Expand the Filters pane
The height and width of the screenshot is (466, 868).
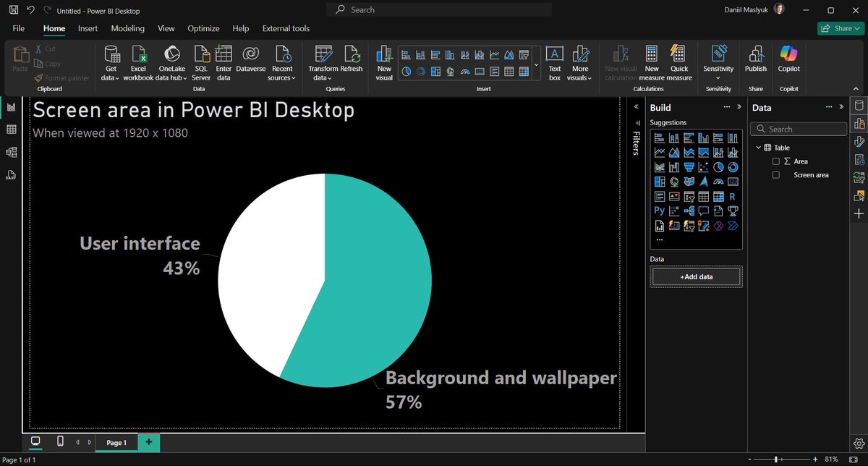pos(636,106)
